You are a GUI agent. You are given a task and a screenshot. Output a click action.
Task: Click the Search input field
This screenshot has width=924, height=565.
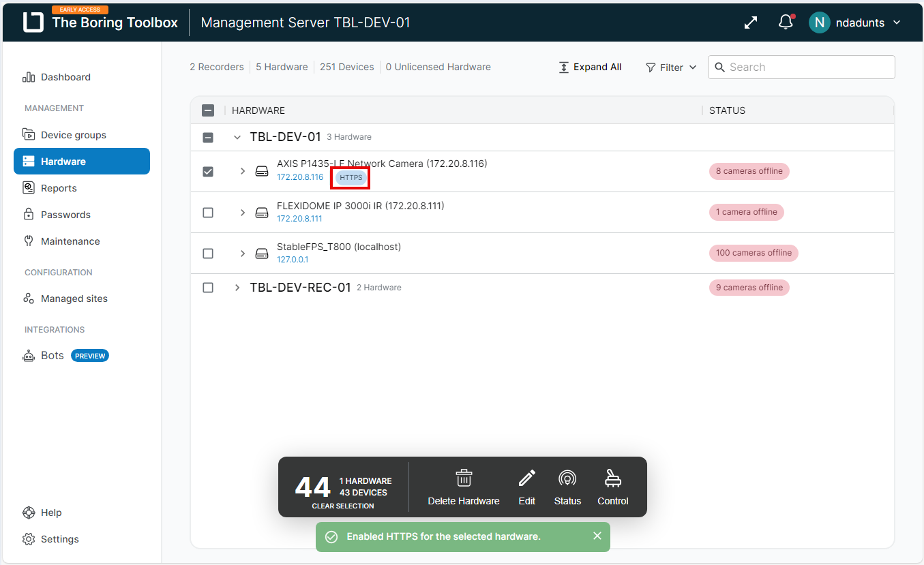808,67
